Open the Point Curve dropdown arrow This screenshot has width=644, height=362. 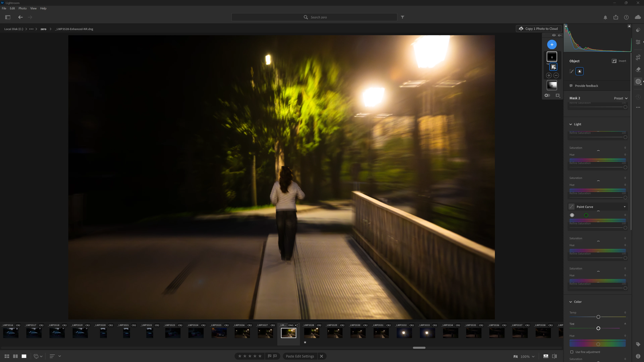click(625, 207)
